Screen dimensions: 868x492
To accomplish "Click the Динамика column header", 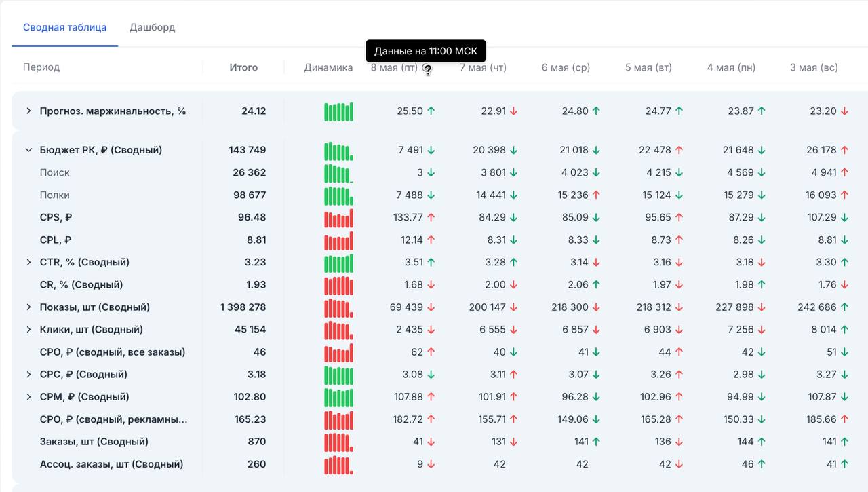I will [328, 67].
